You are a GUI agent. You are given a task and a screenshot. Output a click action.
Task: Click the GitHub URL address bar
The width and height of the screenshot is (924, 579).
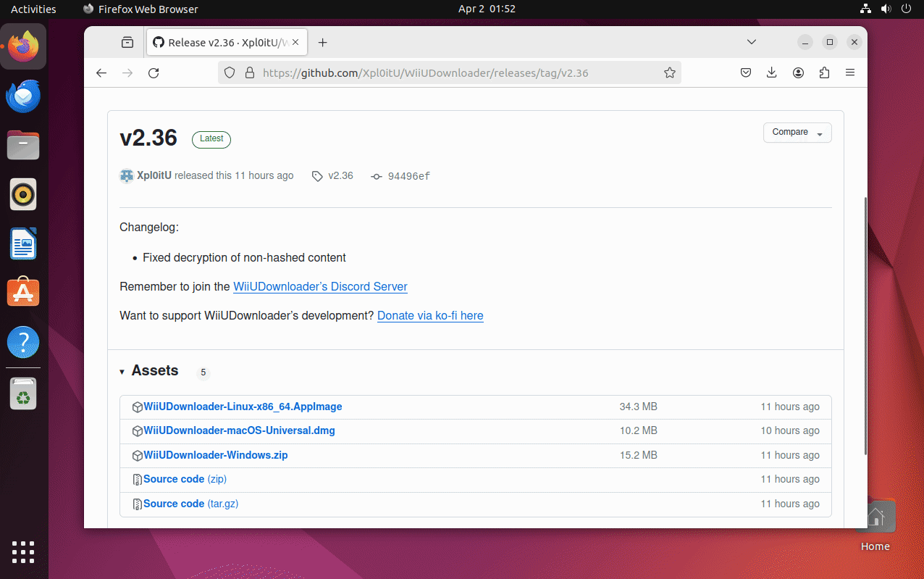(449, 72)
